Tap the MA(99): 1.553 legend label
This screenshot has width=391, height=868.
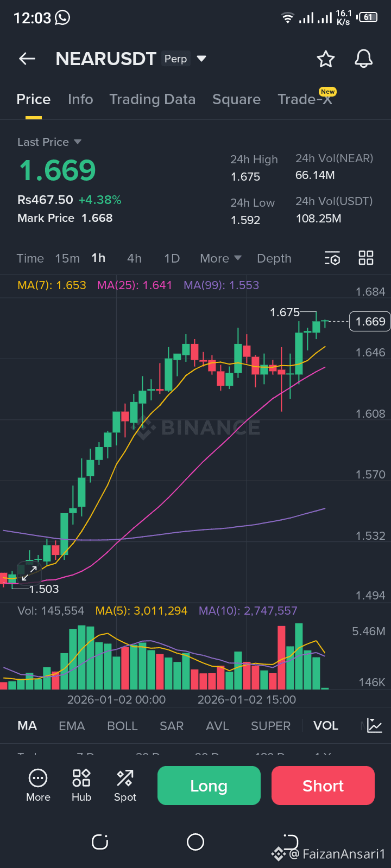[x=221, y=285]
